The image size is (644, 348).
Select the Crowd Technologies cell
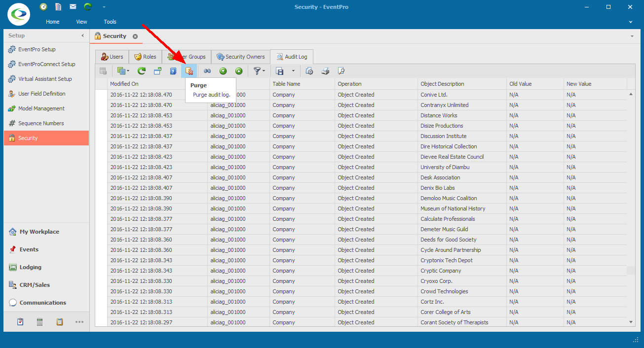coord(462,291)
